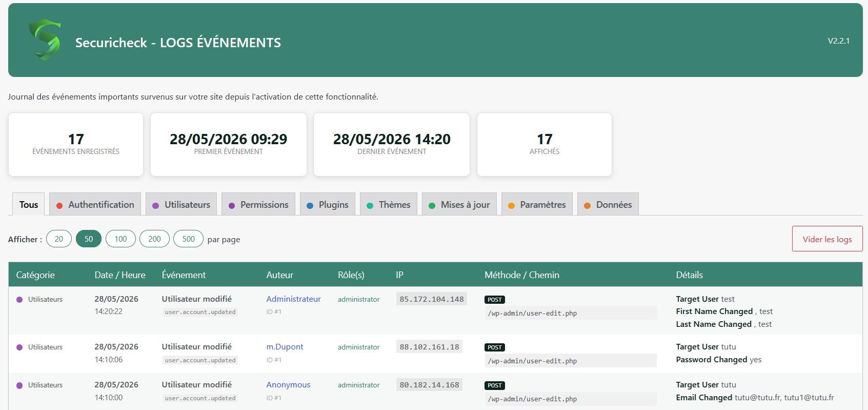This screenshot has width=868, height=410.
Task: Click the path in the m.Dupont row
Action: 571,361
